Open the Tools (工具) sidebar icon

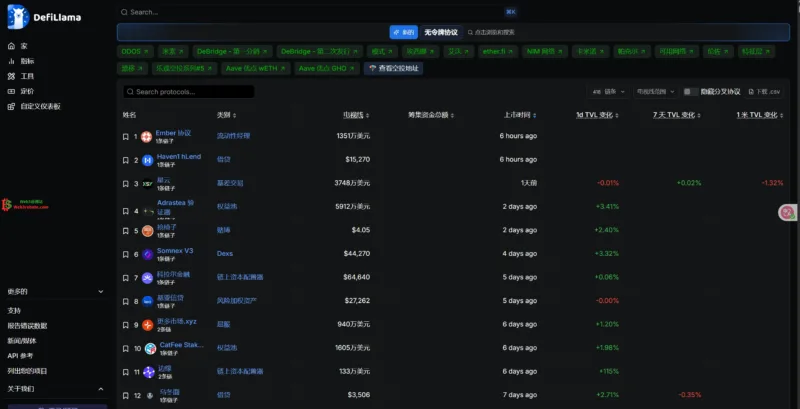12,76
